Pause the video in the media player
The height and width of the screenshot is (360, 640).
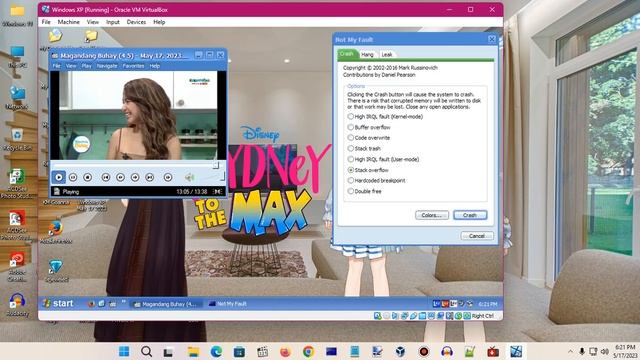click(x=73, y=177)
